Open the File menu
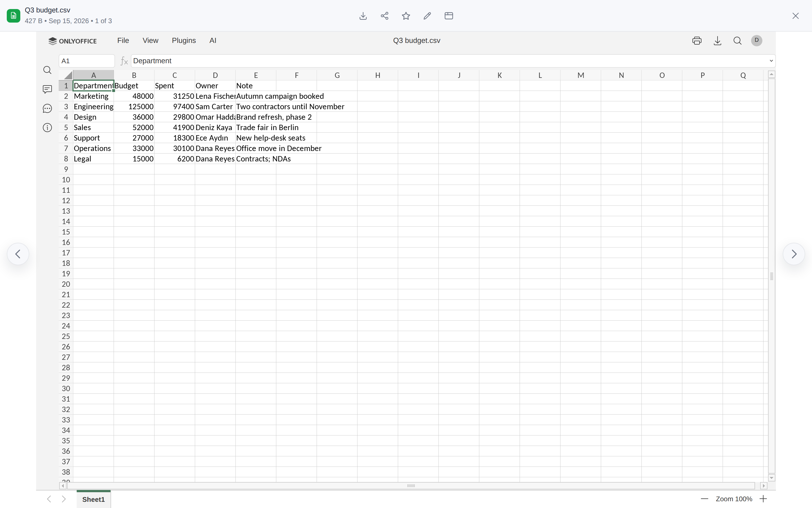812x508 pixels. (123, 40)
